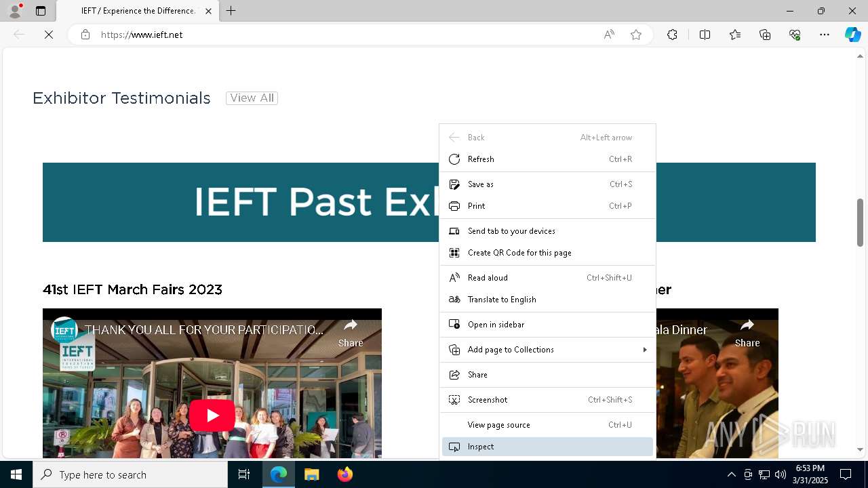
Task: Open the notification center icon
Action: tap(846, 474)
